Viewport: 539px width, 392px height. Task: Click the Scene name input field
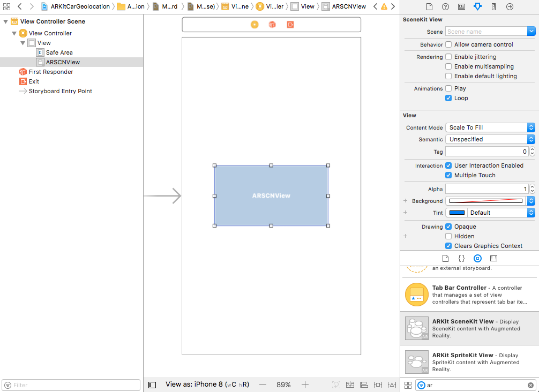pos(486,32)
